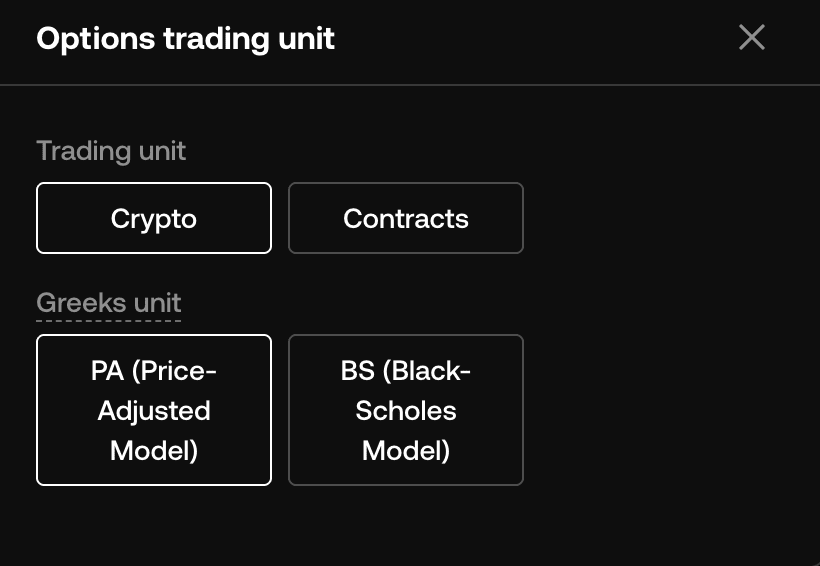Pick the BS model box under Greeks unit
The height and width of the screenshot is (566, 820).
click(405, 410)
